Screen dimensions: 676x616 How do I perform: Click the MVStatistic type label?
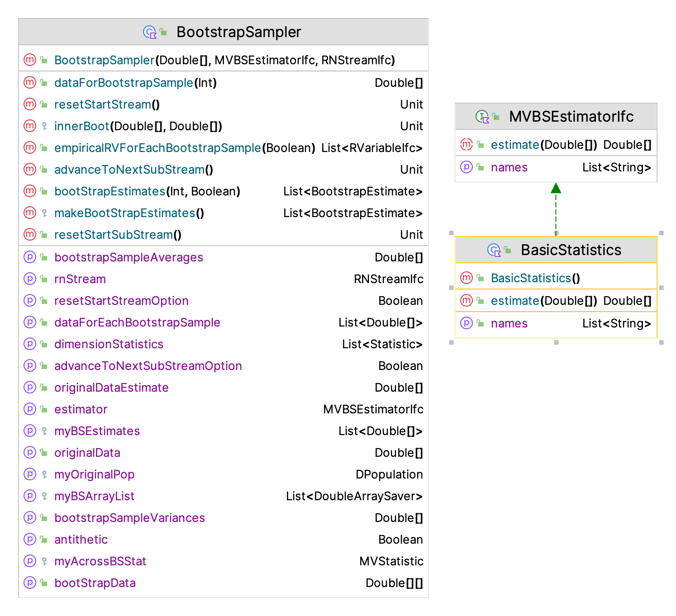(391, 561)
